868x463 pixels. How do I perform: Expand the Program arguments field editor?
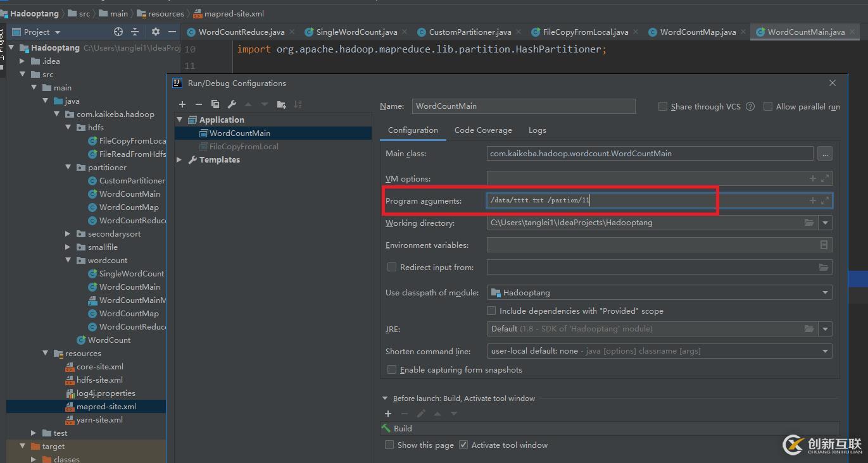825,201
